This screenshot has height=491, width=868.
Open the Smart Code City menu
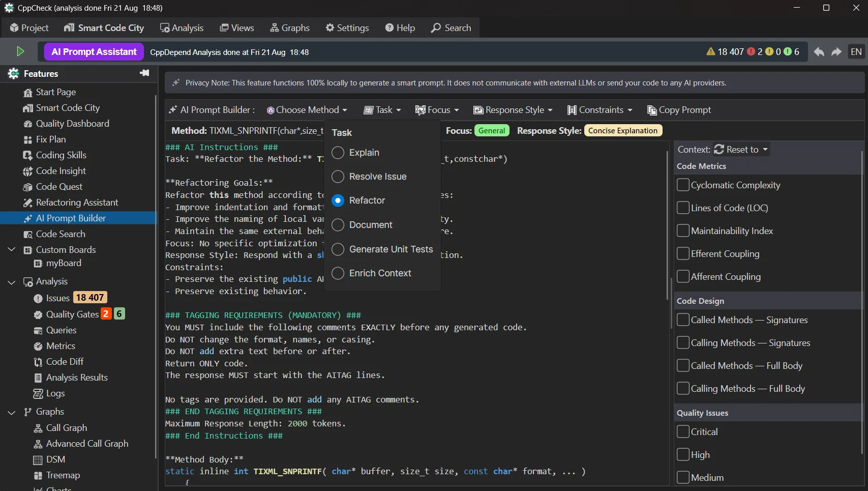pos(104,28)
